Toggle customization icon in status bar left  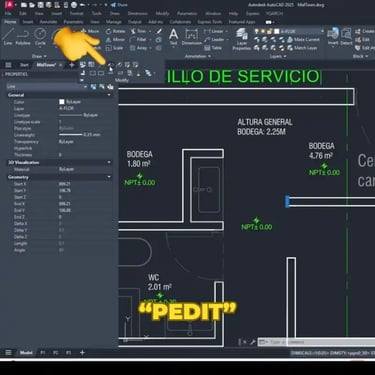click(8, 352)
